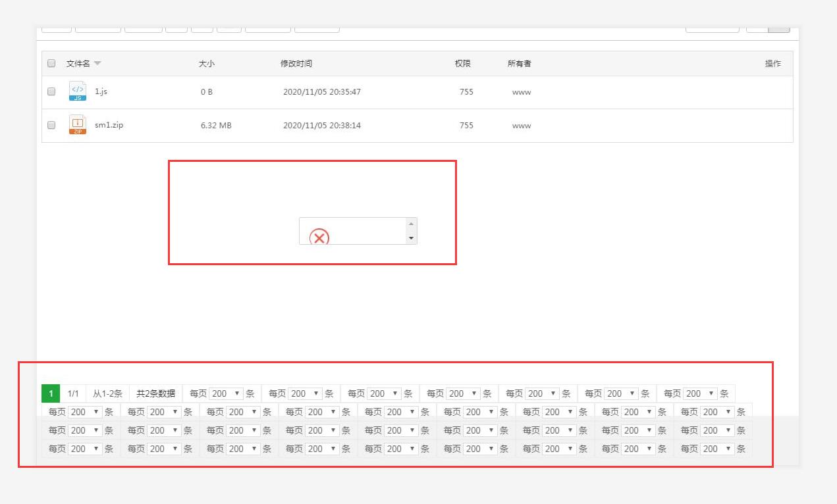The image size is (837, 504).
Task: Click the www owner in sm1.zip row
Action: click(522, 125)
